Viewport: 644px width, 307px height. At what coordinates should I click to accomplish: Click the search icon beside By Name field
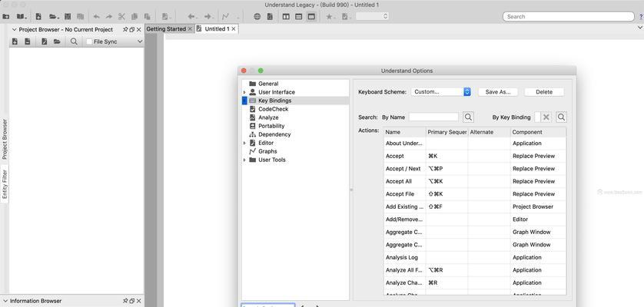tap(468, 117)
